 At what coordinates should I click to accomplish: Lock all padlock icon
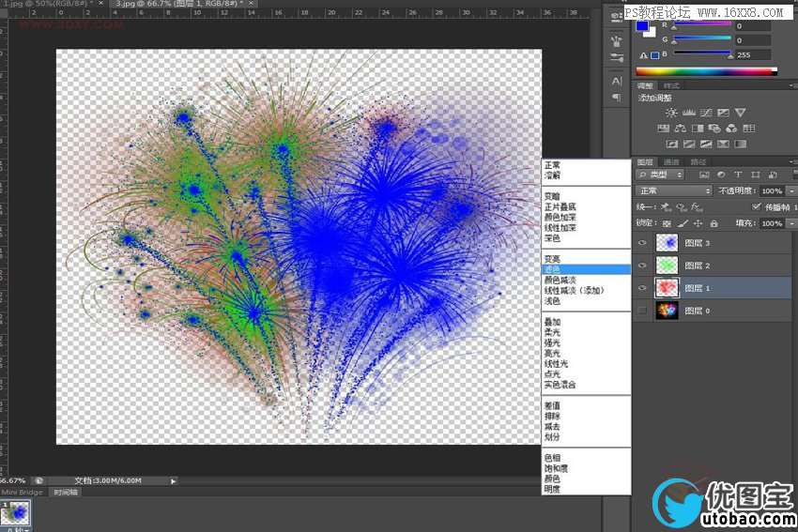coord(714,223)
